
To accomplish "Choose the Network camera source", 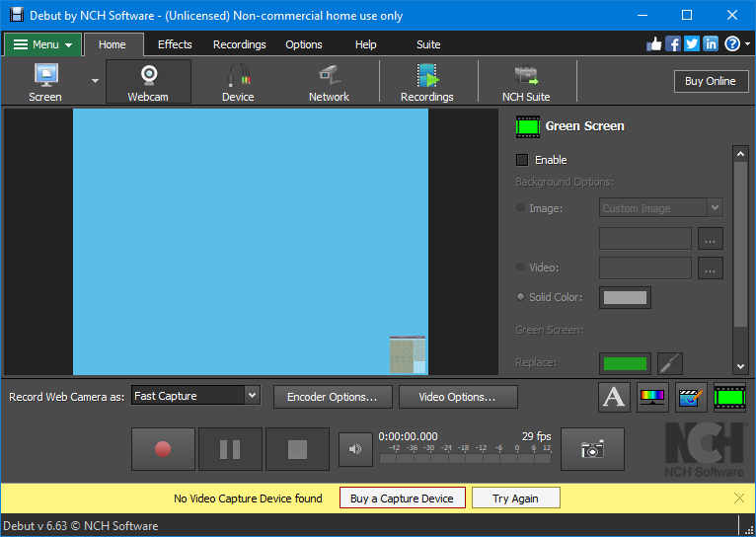I will (329, 82).
